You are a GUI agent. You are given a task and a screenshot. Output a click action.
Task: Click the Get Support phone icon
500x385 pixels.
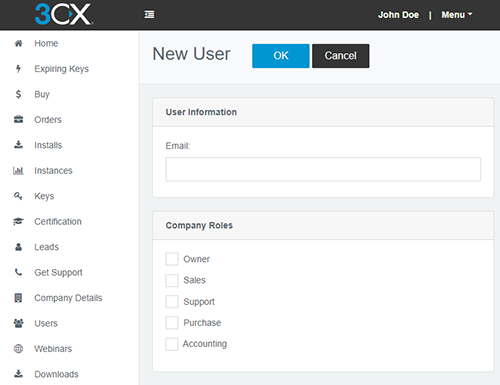[x=18, y=272]
